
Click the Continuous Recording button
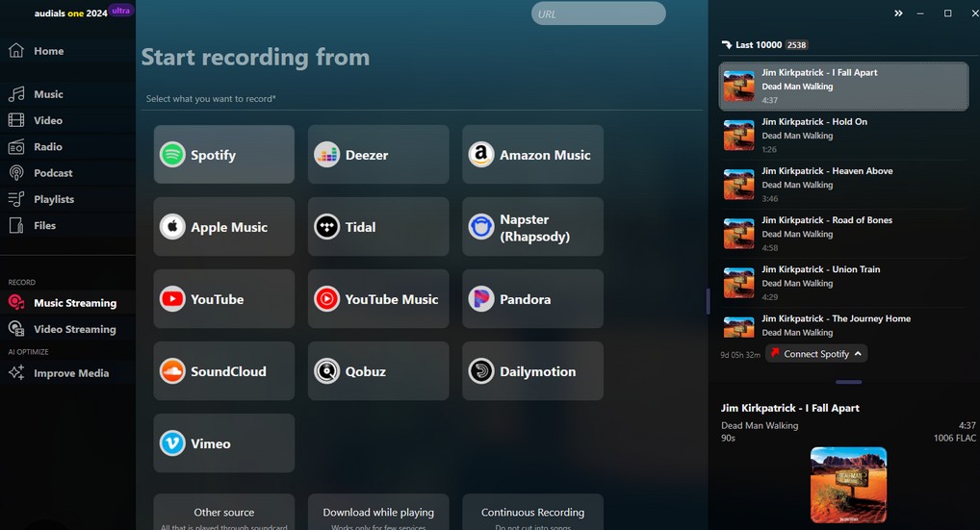coord(532,513)
